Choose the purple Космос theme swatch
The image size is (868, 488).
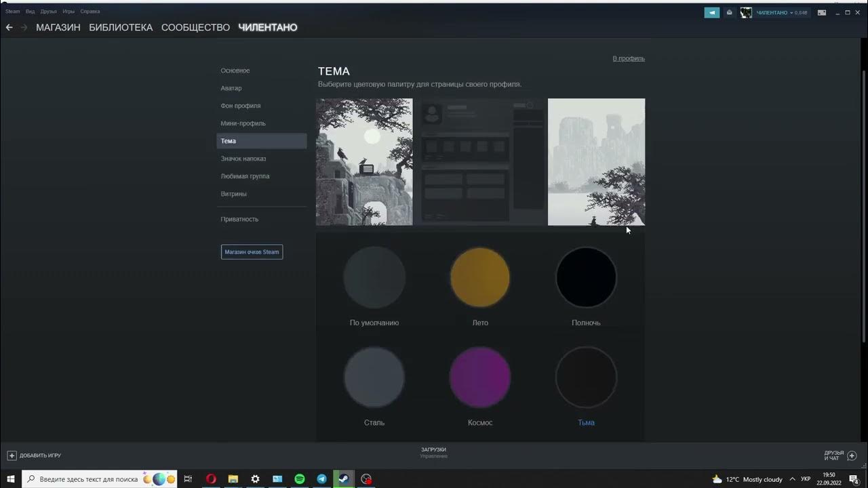[480, 377]
